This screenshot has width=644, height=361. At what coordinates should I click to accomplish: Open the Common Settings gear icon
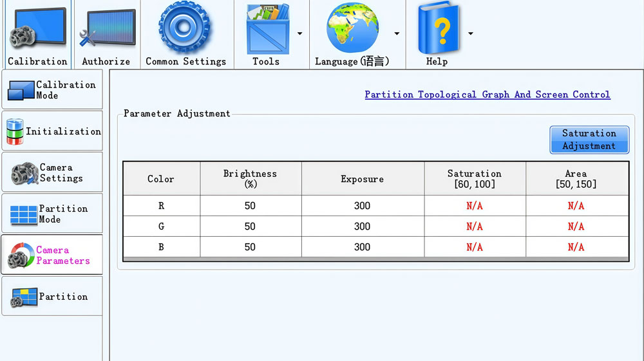(184, 27)
